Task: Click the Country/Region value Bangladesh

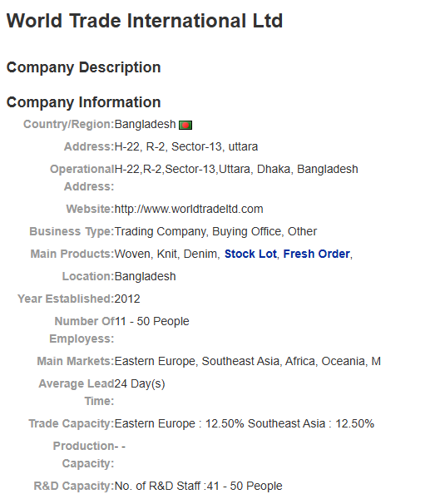Action: pyautogui.click(x=145, y=124)
